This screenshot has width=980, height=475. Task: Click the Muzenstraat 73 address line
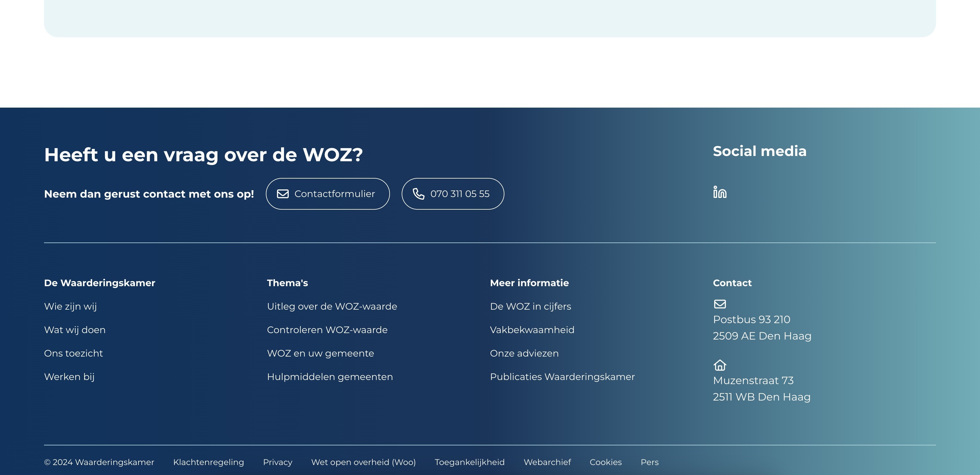(753, 380)
